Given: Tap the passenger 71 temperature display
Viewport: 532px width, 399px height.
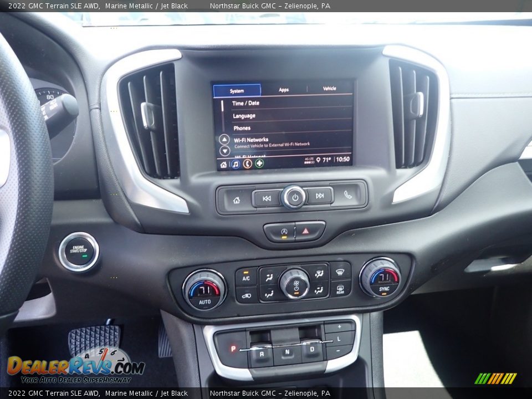Looking at the screenshot, I should pyautogui.click(x=383, y=278).
